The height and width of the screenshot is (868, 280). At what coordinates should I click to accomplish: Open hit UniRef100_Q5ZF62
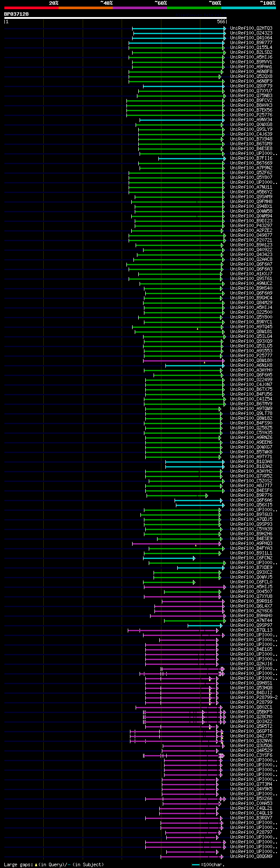(x=251, y=173)
